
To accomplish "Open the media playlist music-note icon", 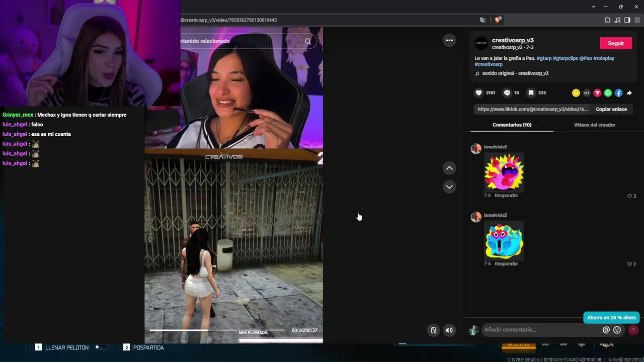I will [x=617, y=20].
